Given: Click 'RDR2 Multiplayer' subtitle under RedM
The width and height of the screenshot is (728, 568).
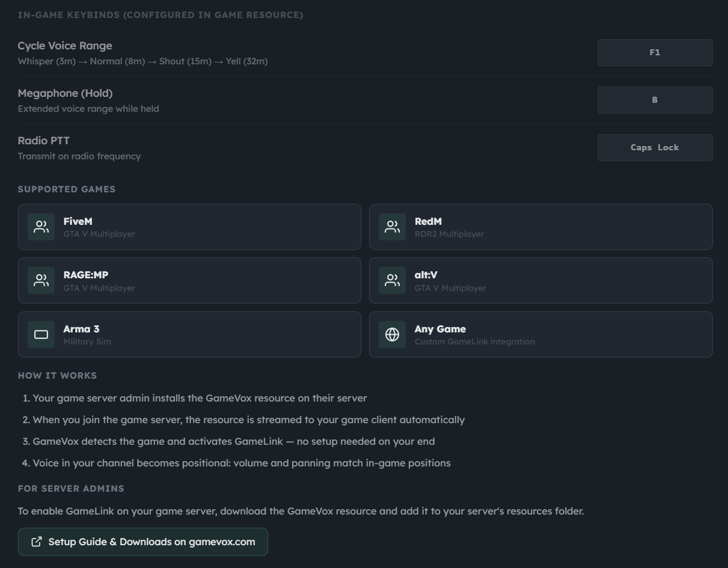Looking at the screenshot, I should pyautogui.click(x=449, y=234).
